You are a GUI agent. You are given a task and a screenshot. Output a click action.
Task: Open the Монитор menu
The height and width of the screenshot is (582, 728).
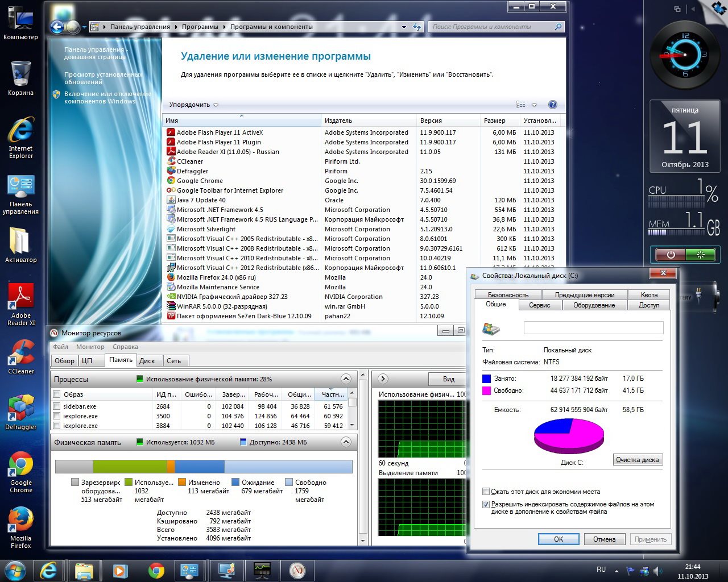(x=90, y=347)
